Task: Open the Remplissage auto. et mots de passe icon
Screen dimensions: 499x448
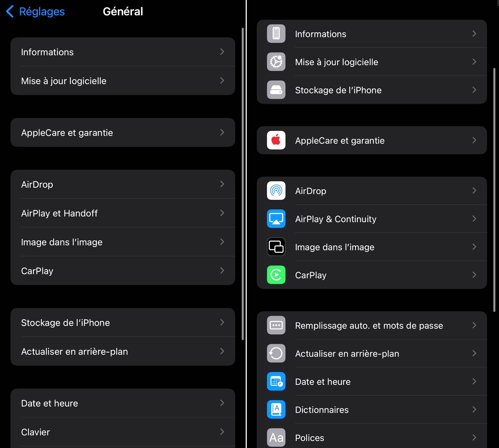Action: 276,325
